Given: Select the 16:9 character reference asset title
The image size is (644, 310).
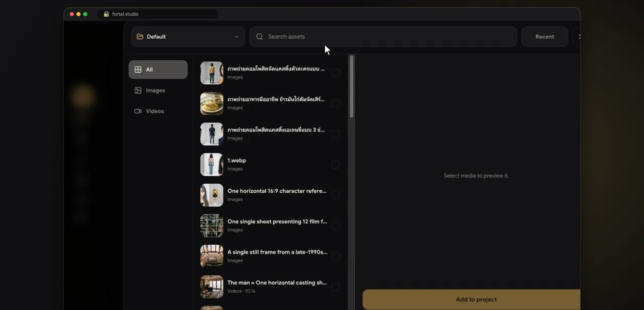Looking at the screenshot, I should click(277, 191).
